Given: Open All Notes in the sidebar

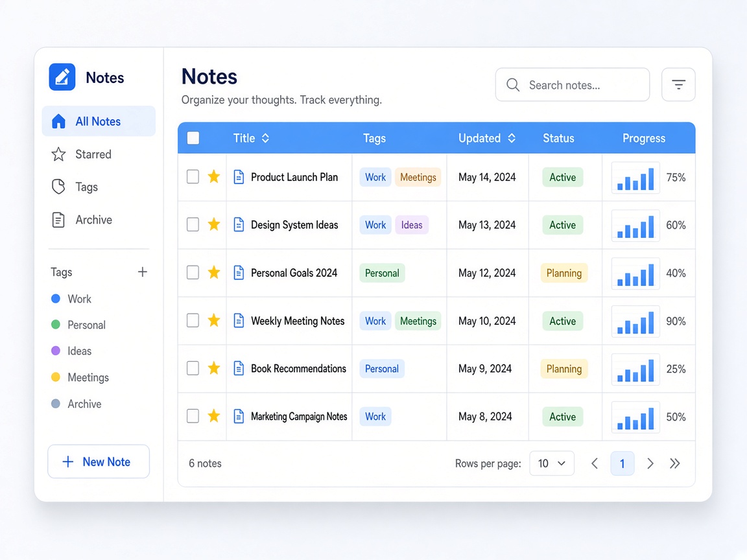Looking at the screenshot, I should 99,121.
